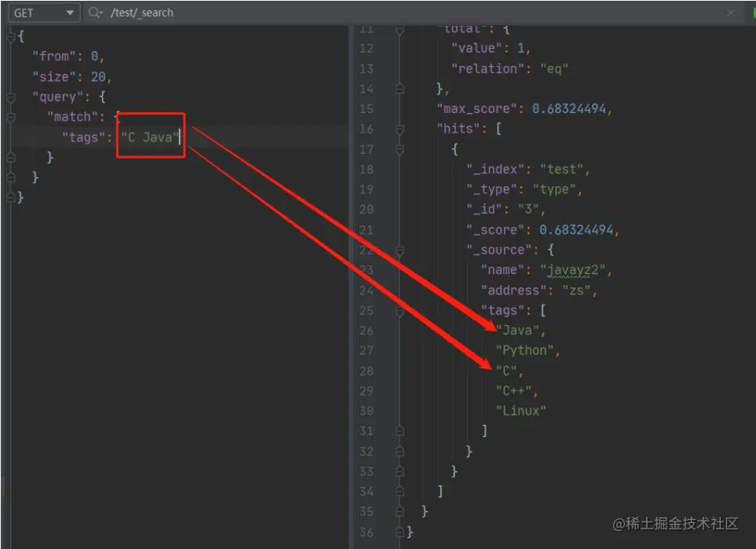Collapse the "_source" object on line 22
This screenshot has width=756, height=549.
tap(400, 251)
